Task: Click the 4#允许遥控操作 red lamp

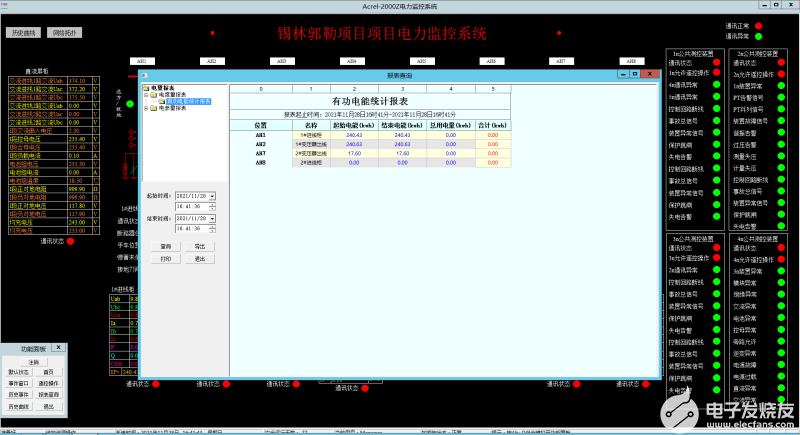Action: [781, 259]
